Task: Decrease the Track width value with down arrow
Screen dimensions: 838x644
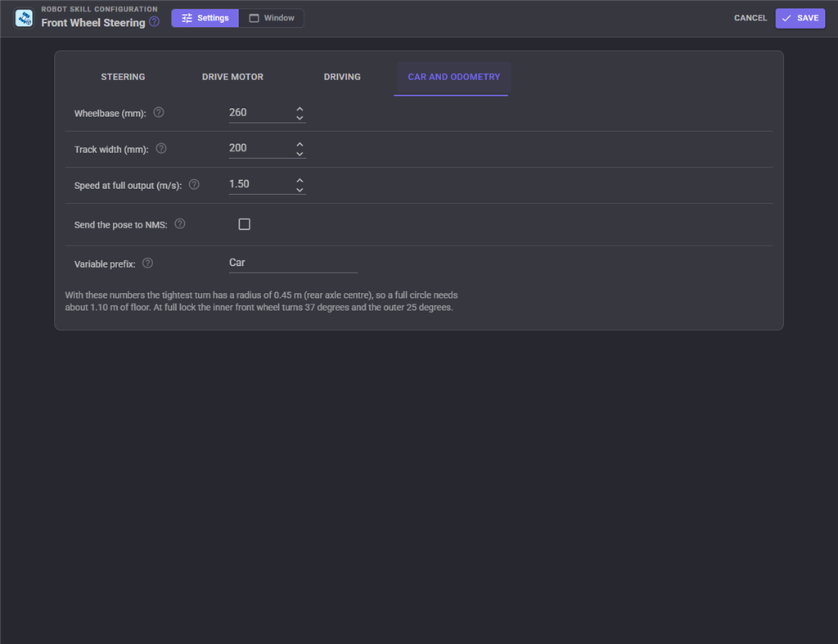Action: tap(300, 154)
